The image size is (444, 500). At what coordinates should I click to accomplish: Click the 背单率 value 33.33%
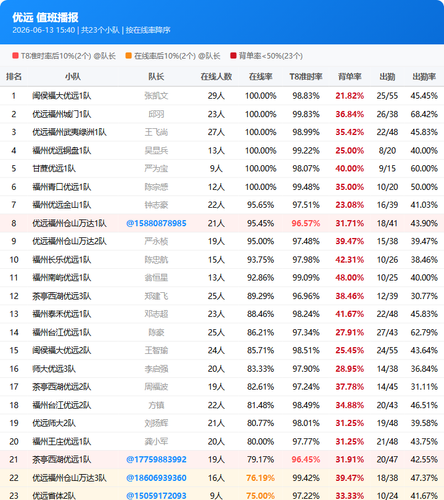click(350, 496)
